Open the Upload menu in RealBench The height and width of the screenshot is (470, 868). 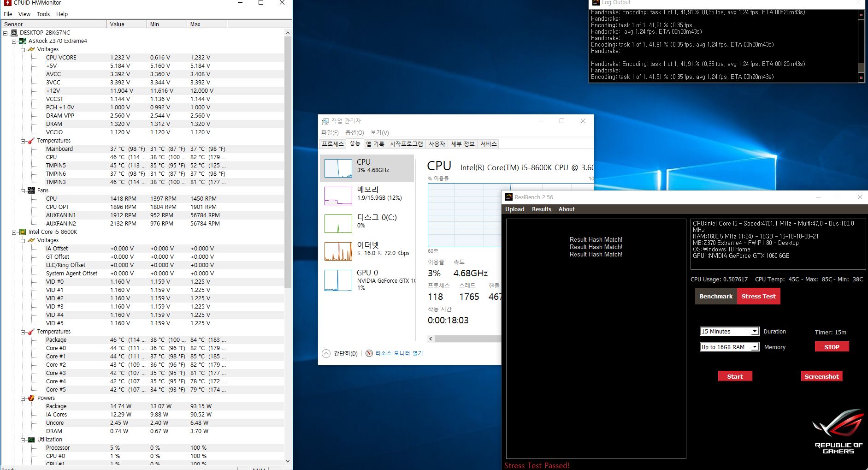point(515,209)
